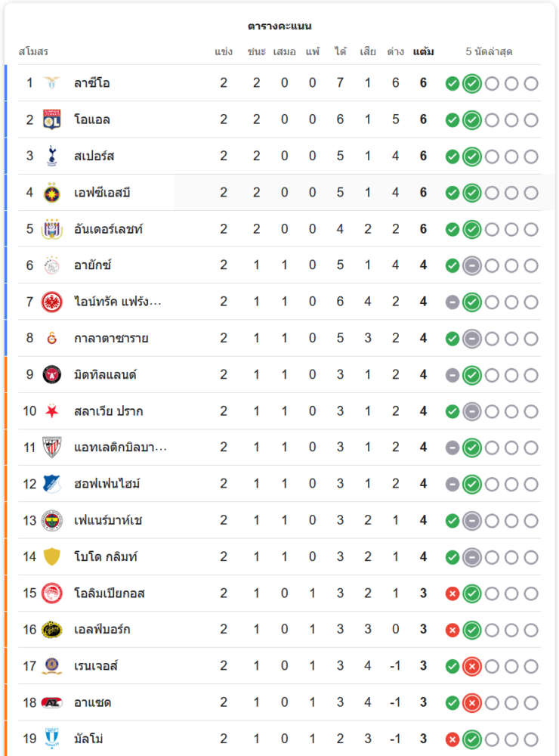
Task: Click the Ajax club logo
Action: (52, 265)
